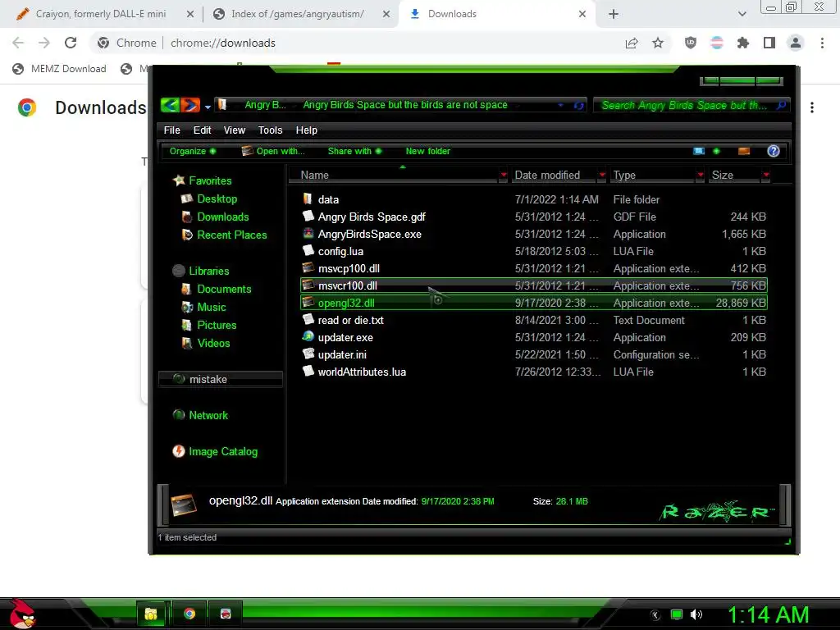Toggle the preview pane icon
The width and height of the screenshot is (840, 630).
(x=743, y=151)
